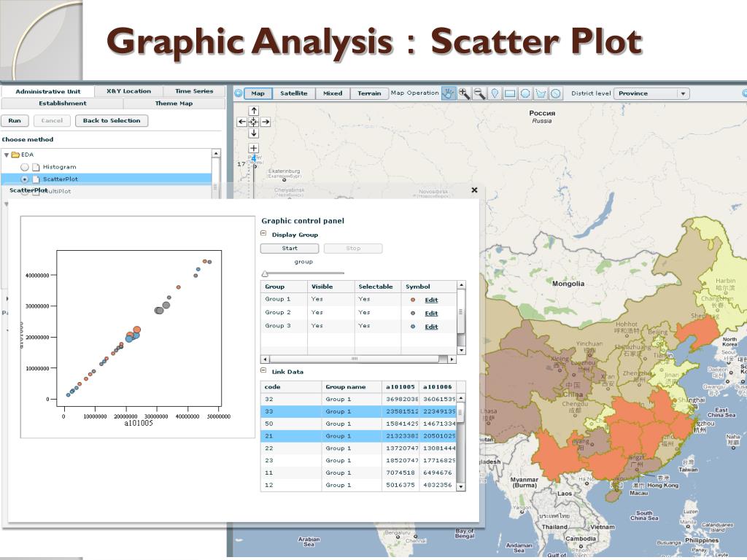
Task: Click the Group 3 blue symbol dot
Action: 413,327
